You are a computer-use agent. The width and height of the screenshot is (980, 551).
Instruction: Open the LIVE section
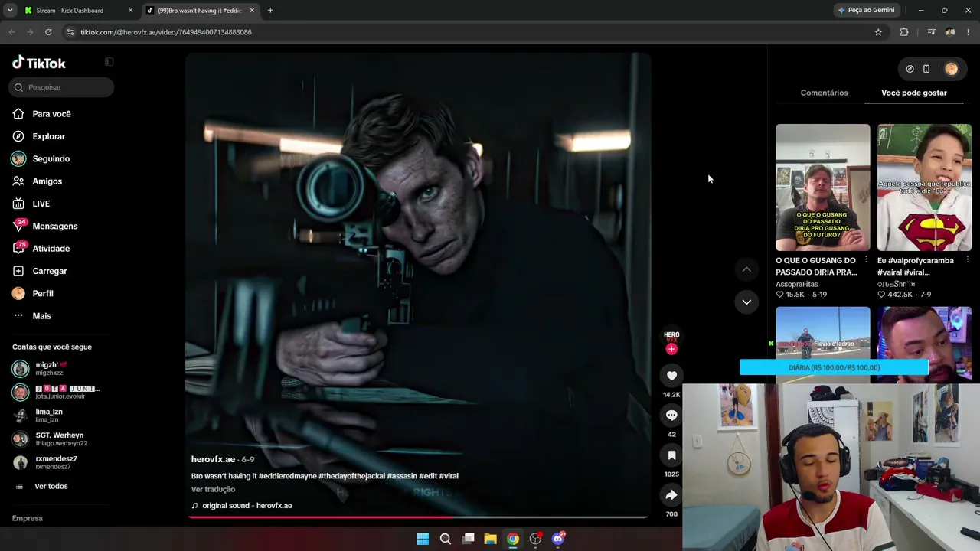coord(41,204)
